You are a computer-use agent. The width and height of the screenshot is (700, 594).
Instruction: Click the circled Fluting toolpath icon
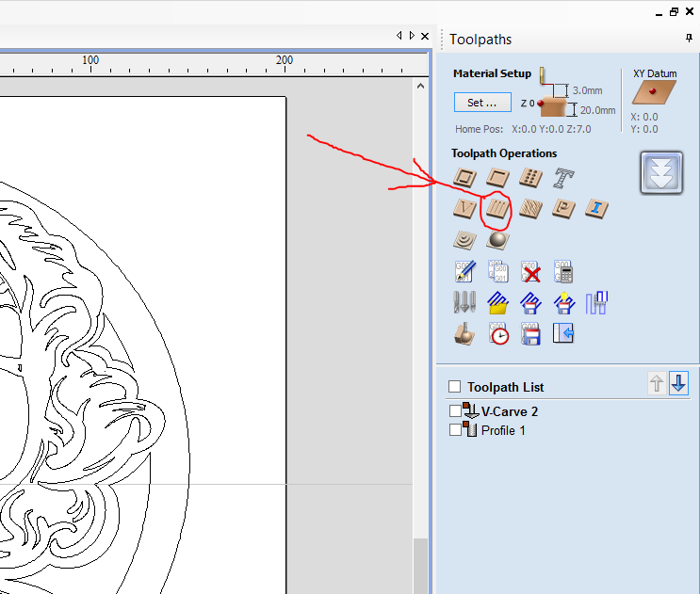[497, 208]
